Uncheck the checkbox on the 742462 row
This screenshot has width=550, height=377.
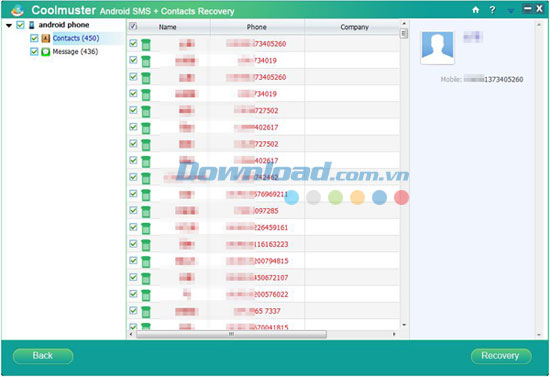133,177
